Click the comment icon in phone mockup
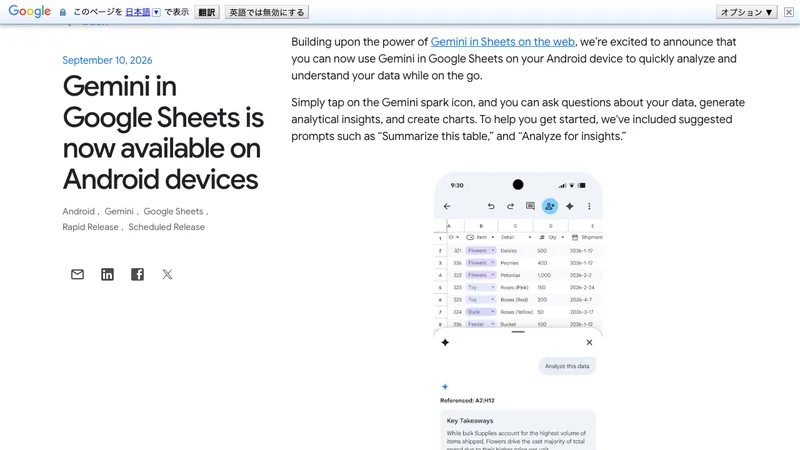Image resolution: width=800 pixels, height=450 pixels. (x=530, y=206)
